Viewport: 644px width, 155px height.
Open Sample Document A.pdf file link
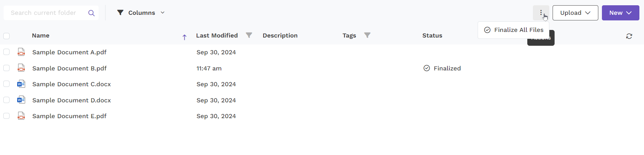tap(69, 52)
